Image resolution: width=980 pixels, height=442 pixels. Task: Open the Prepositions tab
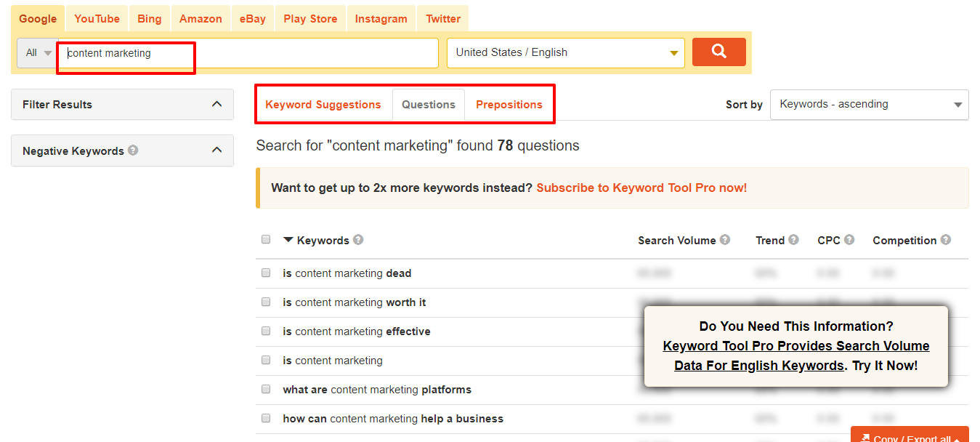point(509,105)
